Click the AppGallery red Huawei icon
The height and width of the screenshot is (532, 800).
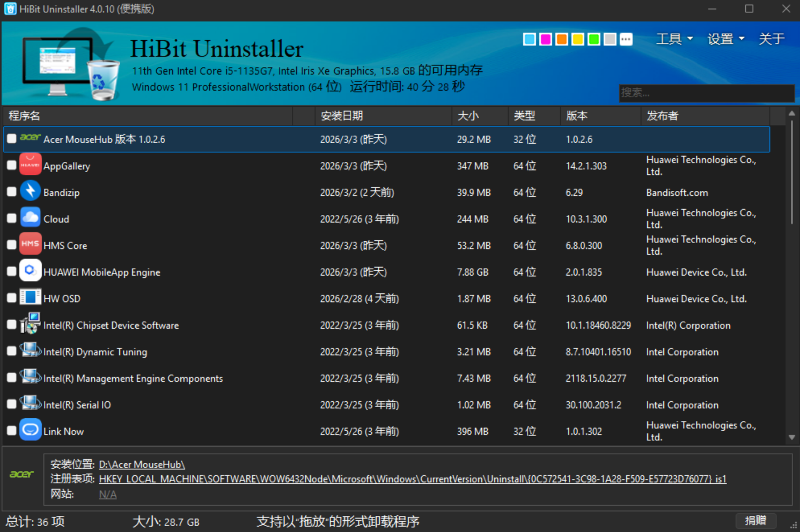30,165
